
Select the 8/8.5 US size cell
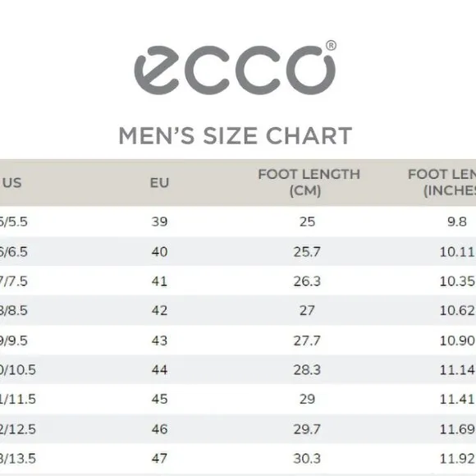(14, 310)
